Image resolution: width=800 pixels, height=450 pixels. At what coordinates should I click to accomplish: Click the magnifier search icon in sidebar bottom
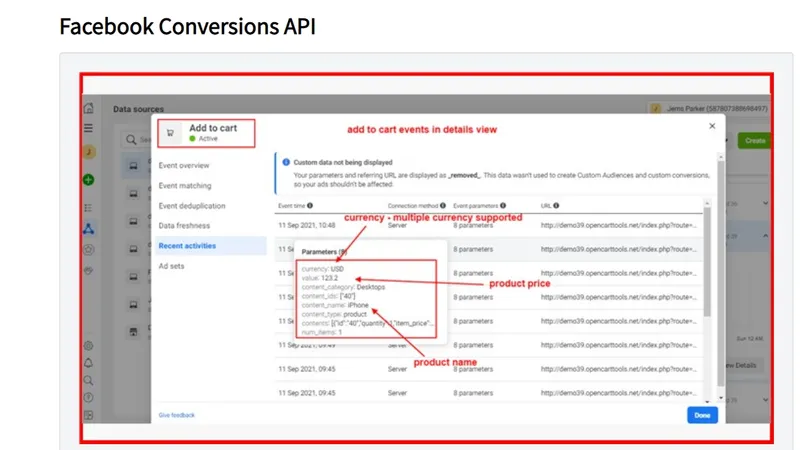tap(88, 381)
